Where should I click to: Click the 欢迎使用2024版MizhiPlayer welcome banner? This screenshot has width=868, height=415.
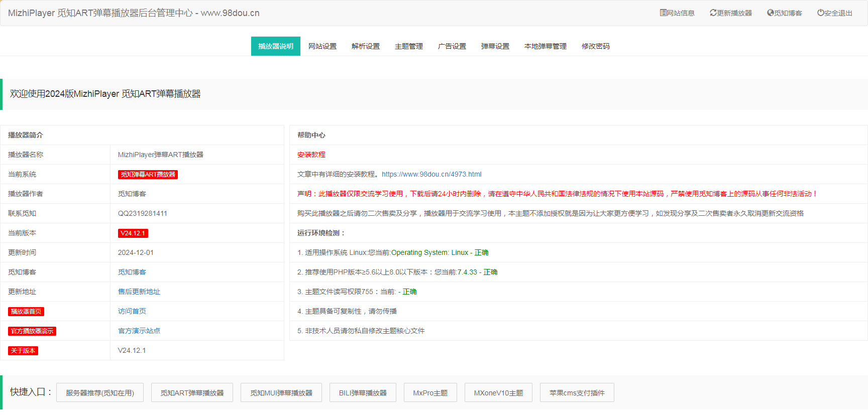pyautogui.click(x=434, y=94)
